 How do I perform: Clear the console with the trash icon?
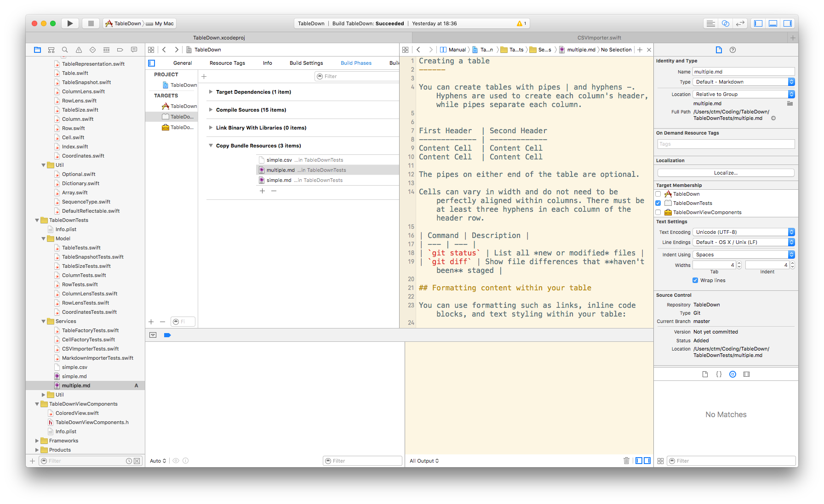pyautogui.click(x=626, y=460)
